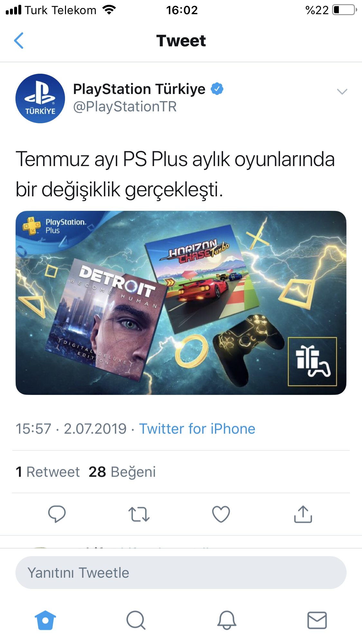Tap the verified badge next to the name
Image resolution: width=362 pixels, height=644 pixels.
pos(217,89)
